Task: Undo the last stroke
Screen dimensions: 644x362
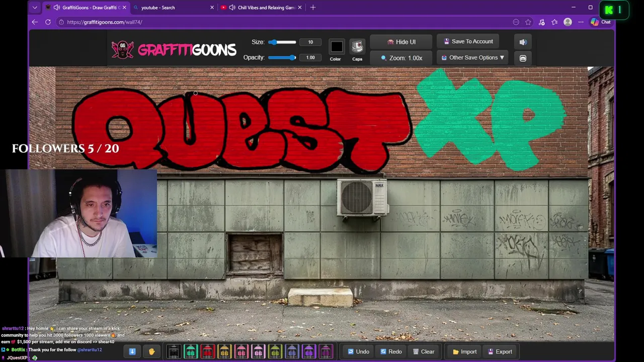Action: point(358,351)
